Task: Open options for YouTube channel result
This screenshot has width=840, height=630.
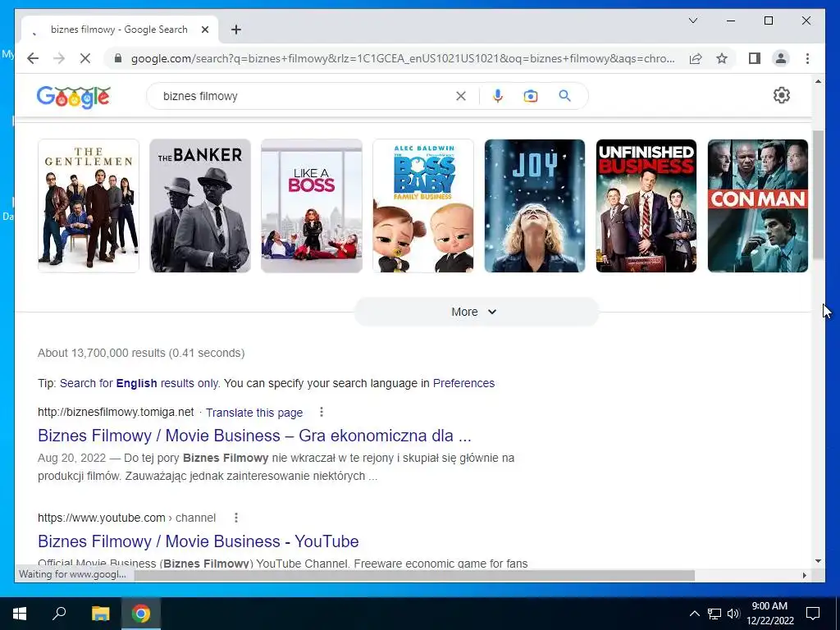Action: tap(236, 518)
